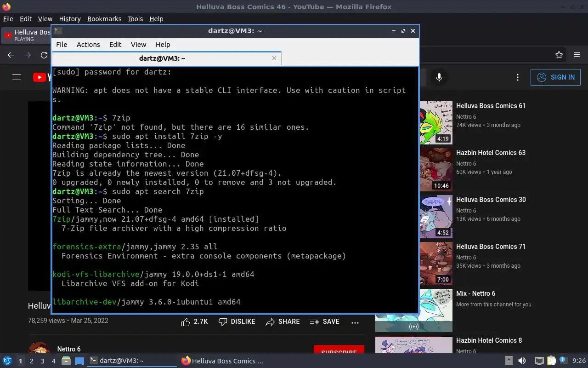Close the dartz@VM3 terminal tab
The image size is (588, 368).
274,58
